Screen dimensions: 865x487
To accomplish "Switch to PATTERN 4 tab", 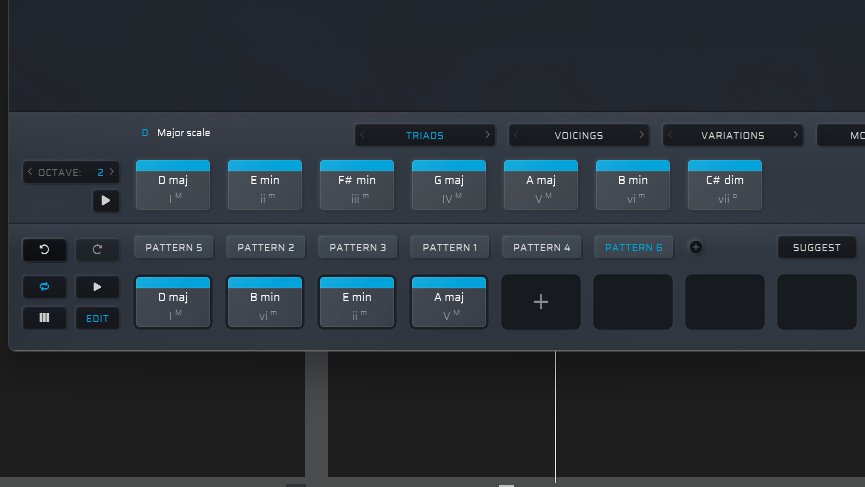I will pos(541,248).
